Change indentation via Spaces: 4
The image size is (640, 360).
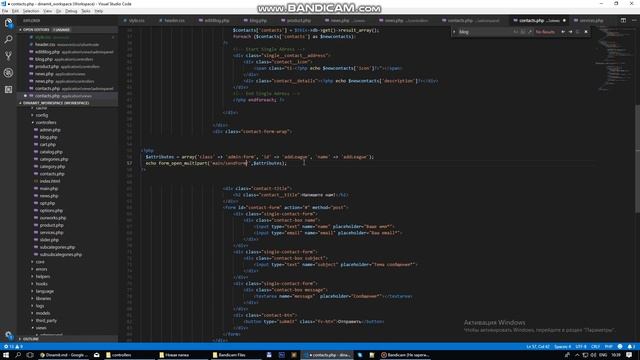562,347
